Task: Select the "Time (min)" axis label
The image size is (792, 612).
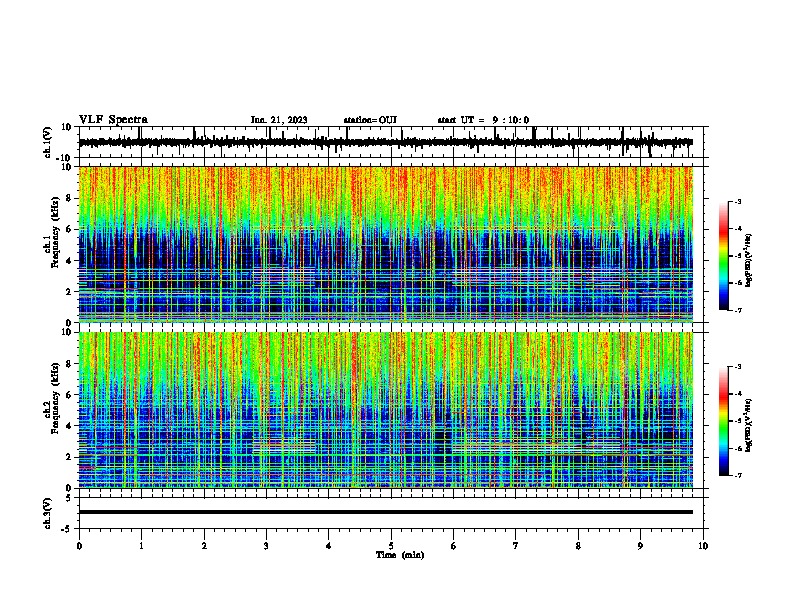Action: pos(400,555)
